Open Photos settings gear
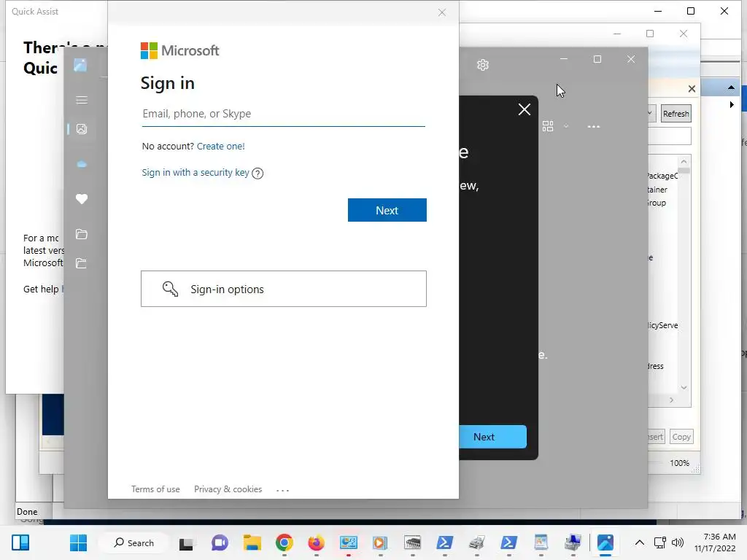 click(483, 65)
